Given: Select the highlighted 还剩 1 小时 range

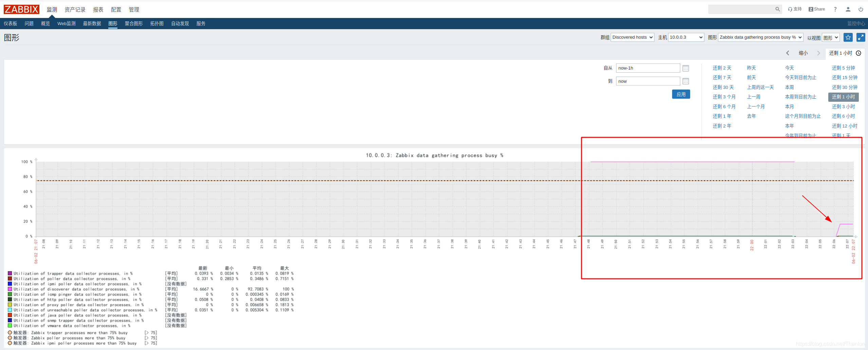Looking at the screenshot, I should (843, 97).
